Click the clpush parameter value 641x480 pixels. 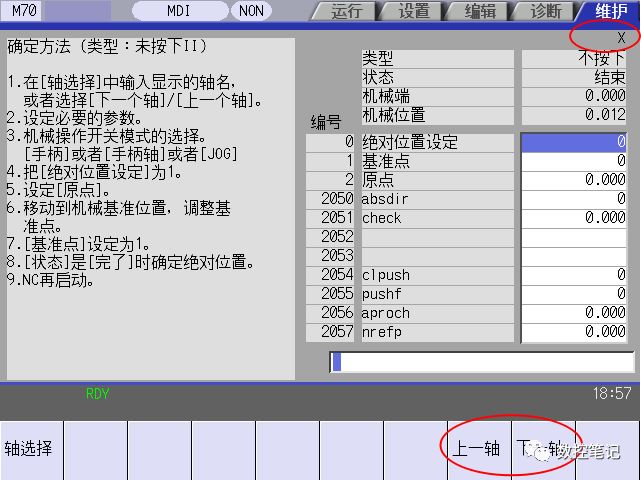[x=575, y=275]
